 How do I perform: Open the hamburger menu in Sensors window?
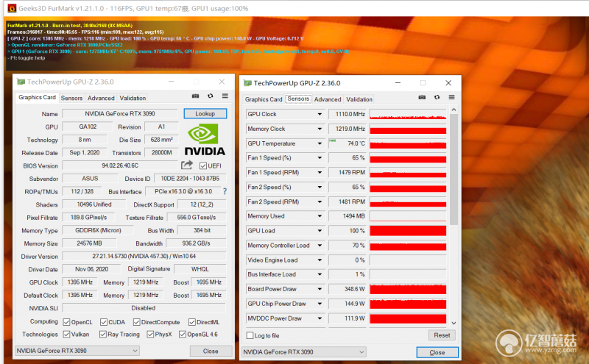tap(451, 97)
